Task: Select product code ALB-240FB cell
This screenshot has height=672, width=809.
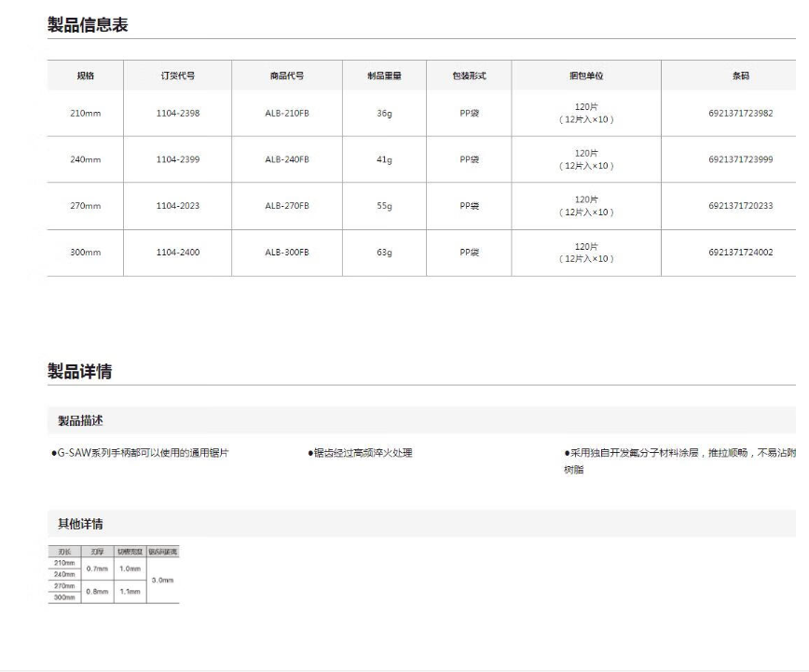Action: tap(286, 159)
